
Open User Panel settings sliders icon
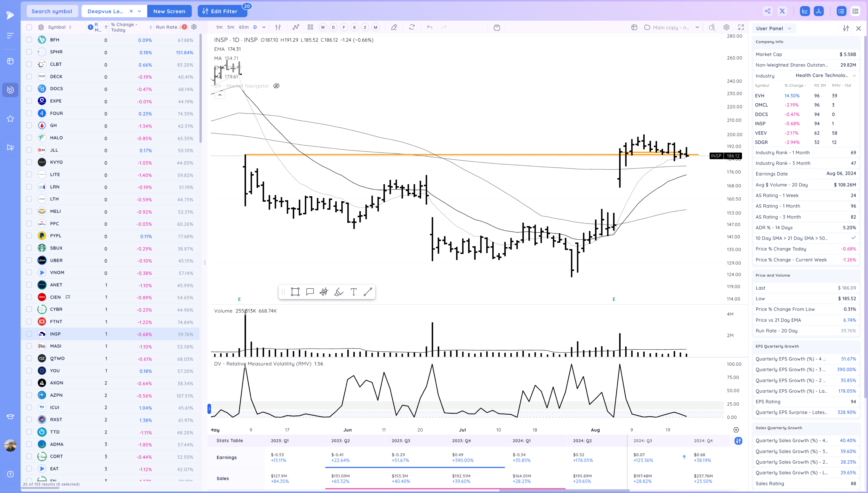846,28
